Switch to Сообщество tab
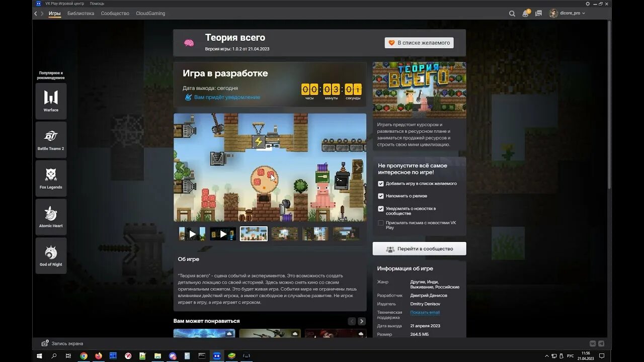Screen dimensions: 644x362 click(115, 14)
